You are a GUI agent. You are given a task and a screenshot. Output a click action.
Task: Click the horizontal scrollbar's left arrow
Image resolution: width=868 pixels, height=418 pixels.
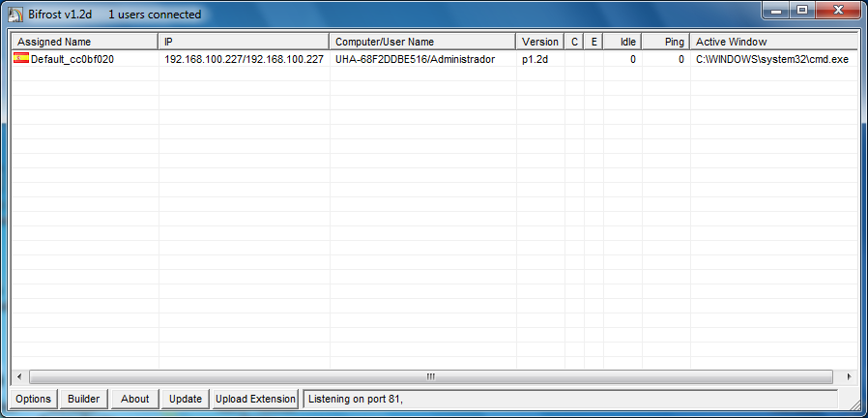pyautogui.click(x=18, y=376)
